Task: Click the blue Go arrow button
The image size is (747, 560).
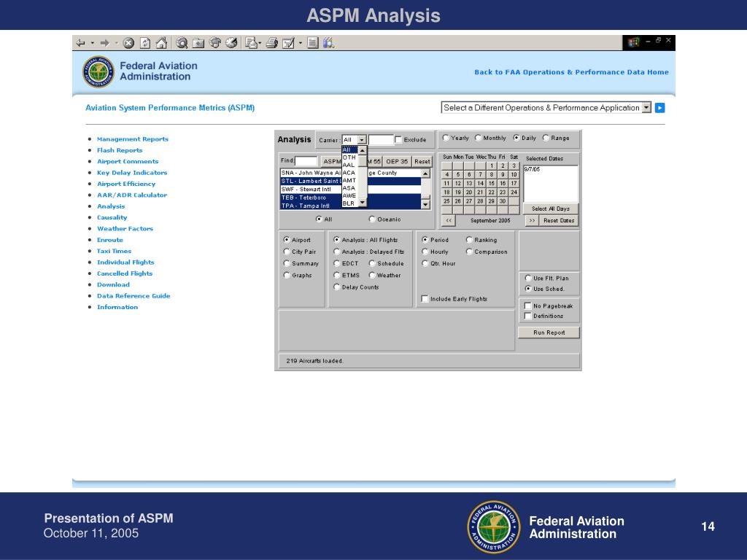Action: pyautogui.click(x=659, y=108)
